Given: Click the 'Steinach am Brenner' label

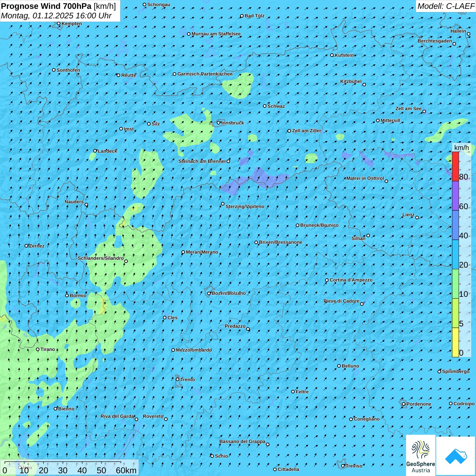Looking at the screenshot, I should point(202,161).
